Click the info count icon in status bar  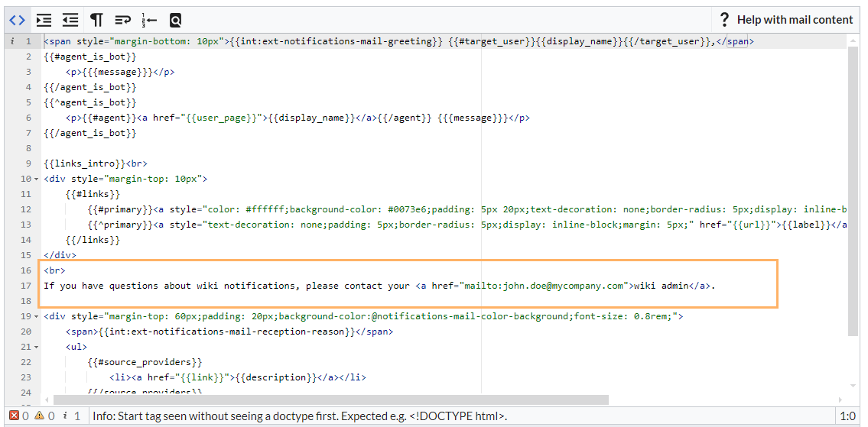click(65, 416)
